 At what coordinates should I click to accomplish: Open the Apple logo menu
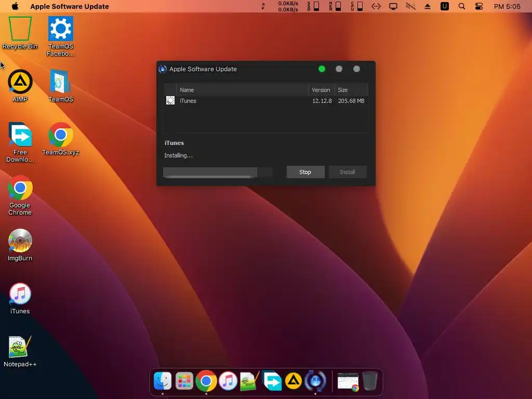pos(15,6)
